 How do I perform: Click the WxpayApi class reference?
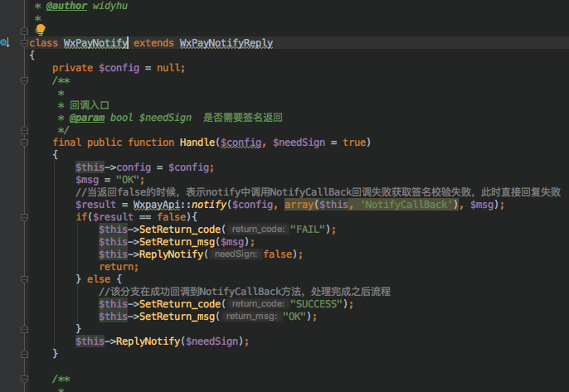click(x=157, y=205)
